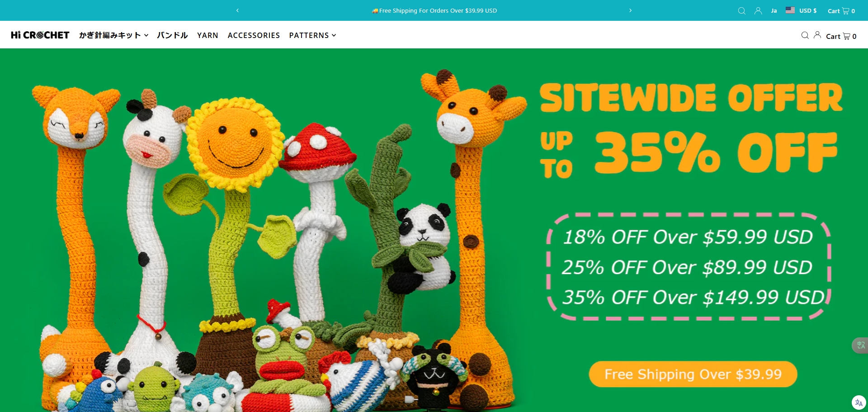
Task: Open account icon in teal top bar
Action: click(x=758, y=11)
